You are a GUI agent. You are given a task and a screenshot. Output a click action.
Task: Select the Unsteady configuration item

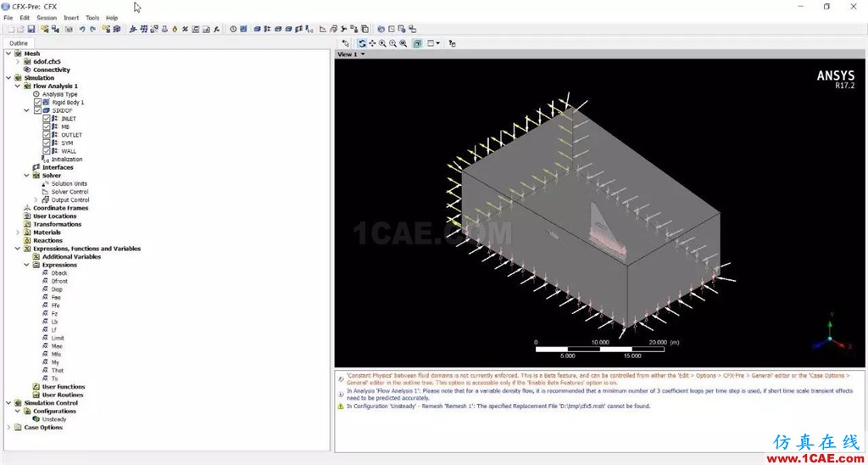[x=54, y=419]
